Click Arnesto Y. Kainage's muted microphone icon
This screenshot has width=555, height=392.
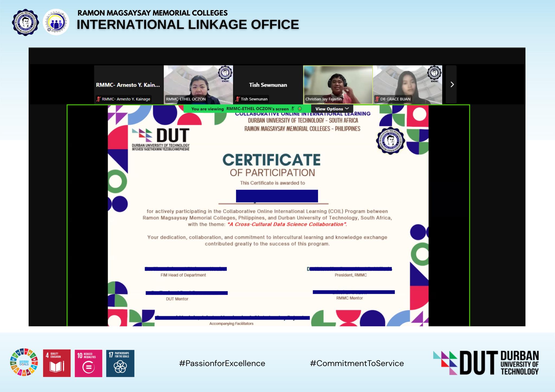[99, 99]
